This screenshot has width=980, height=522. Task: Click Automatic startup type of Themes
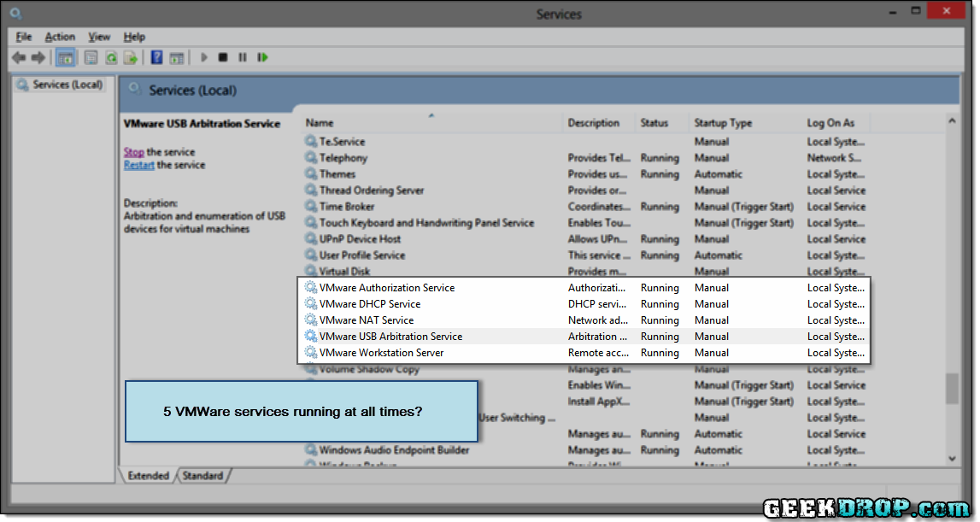[x=718, y=174]
